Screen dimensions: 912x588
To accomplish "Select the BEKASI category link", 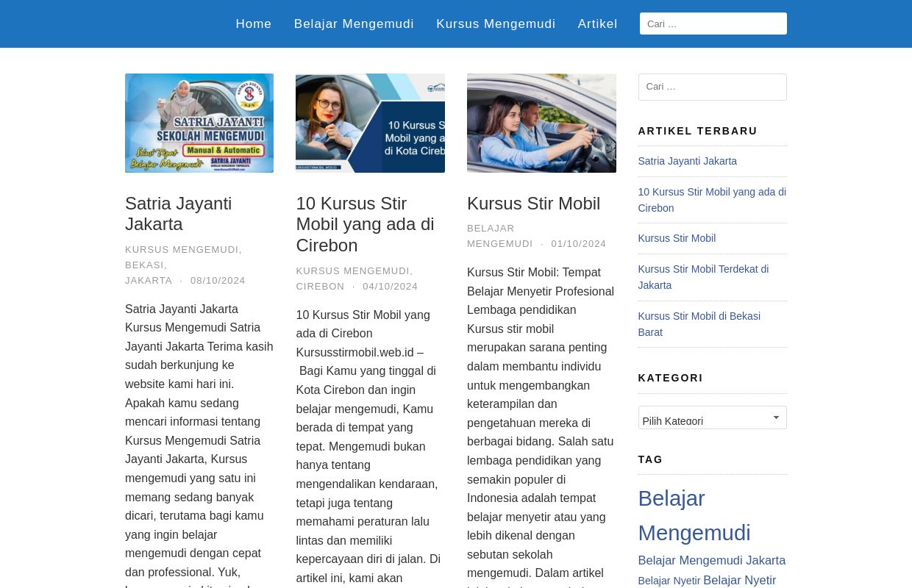I will [x=144, y=265].
